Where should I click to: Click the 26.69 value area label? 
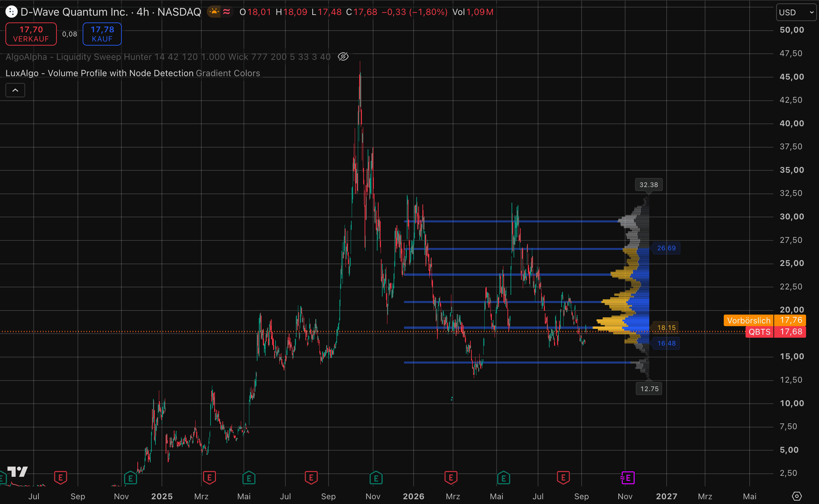click(x=666, y=248)
